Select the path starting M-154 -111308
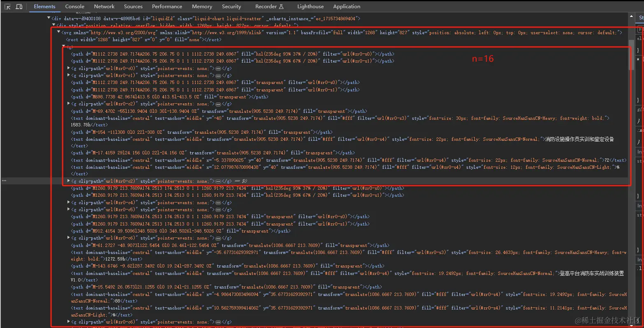The height and width of the screenshot is (328, 644). coord(201,132)
